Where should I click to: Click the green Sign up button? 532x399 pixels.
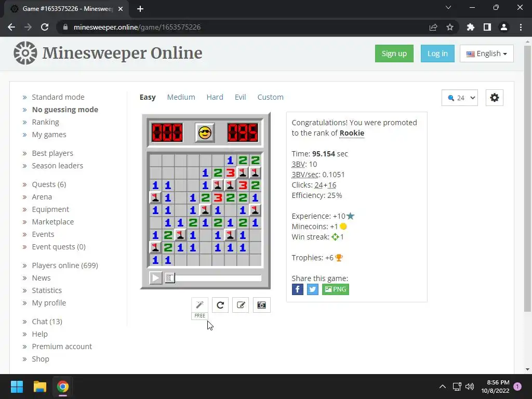tap(394, 54)
